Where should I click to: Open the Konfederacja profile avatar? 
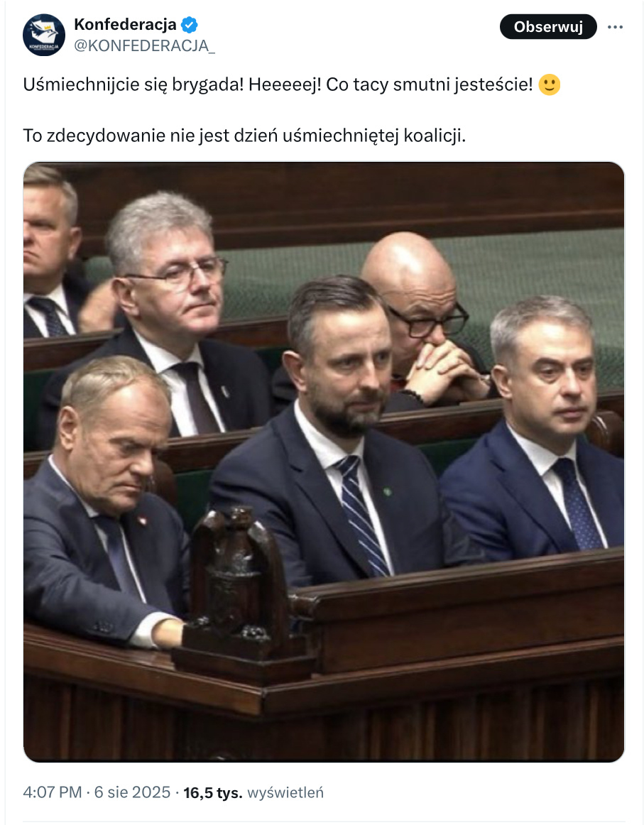point(44,35)
